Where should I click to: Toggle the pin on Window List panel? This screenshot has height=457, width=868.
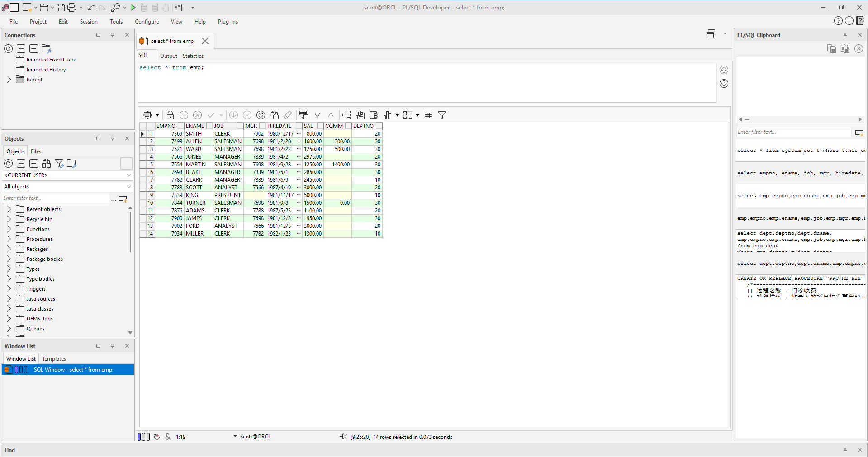point(113,346)
